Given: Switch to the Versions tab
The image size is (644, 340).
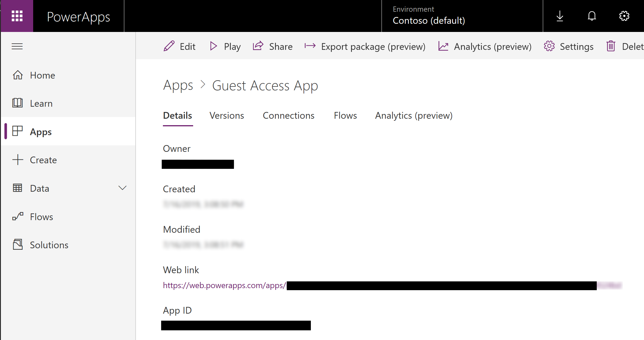Looking at the screenshot, I should (x=227, y=115).
